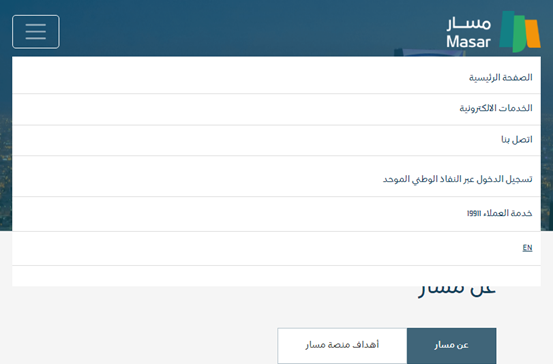553x364 pixels.
Task: Click the English Masar wordmark
Action: click(468, 42)
